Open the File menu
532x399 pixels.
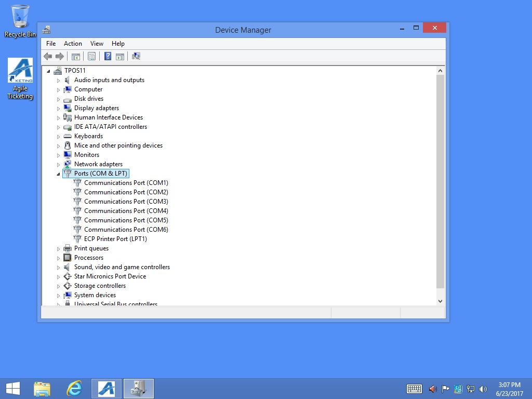tap(51, 44)
